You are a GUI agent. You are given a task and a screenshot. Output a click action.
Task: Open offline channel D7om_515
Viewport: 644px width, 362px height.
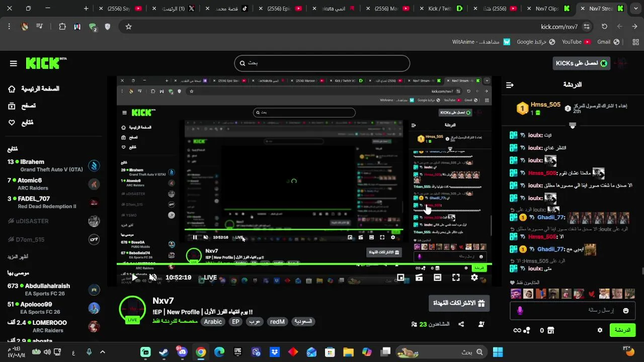(x=53, y=239)
